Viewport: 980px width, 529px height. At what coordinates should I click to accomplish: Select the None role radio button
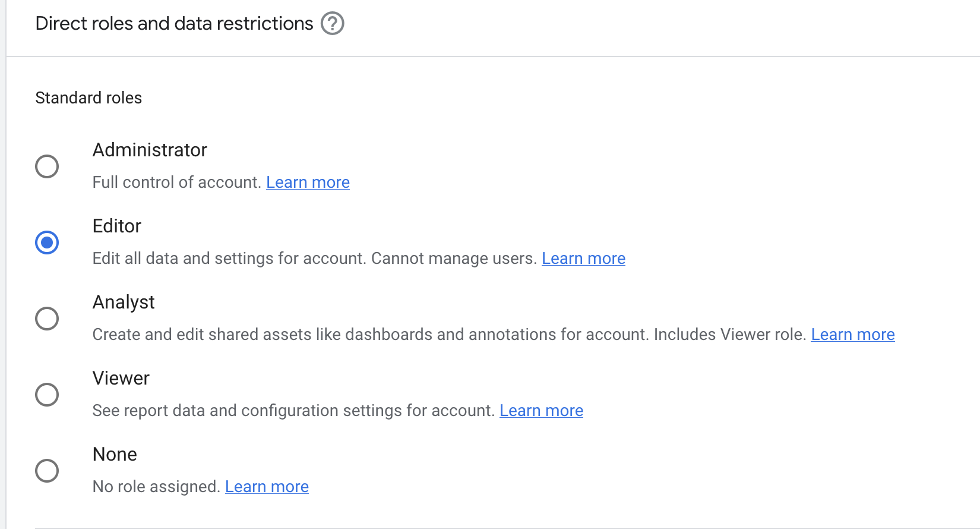(x=47, y=471)
